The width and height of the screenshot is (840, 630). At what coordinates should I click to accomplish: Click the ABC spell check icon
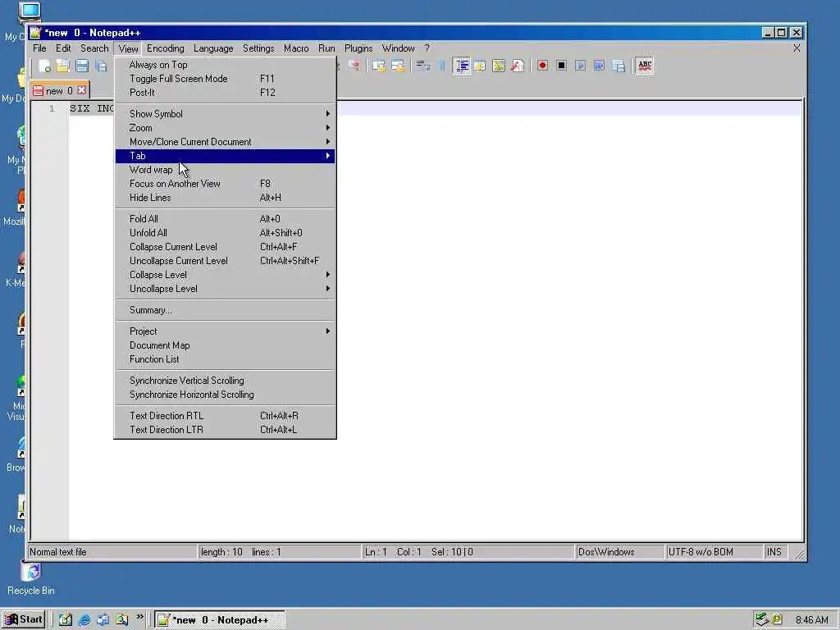point(645,66)
